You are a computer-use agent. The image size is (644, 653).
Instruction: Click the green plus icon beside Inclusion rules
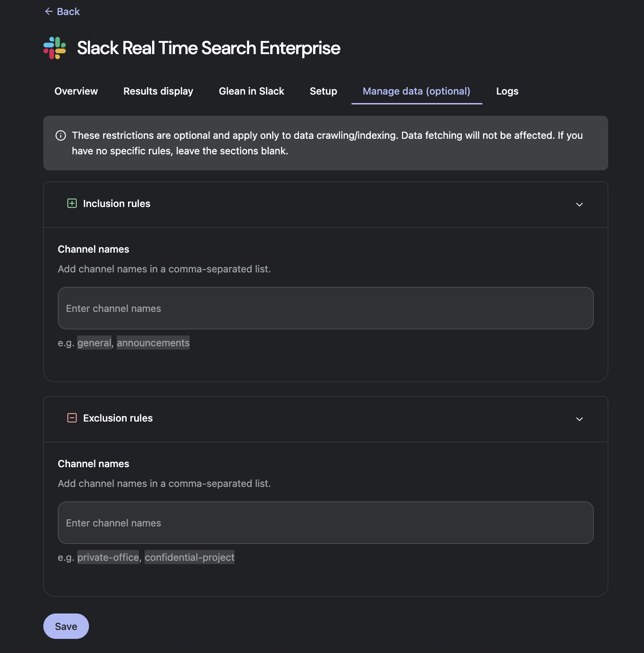72,203
